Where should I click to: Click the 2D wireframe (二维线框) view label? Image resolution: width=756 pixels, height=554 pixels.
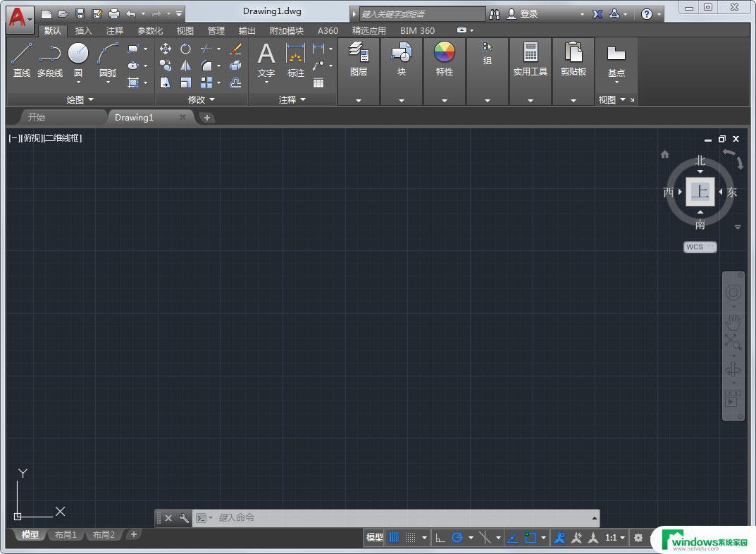(x=63, y=138)
